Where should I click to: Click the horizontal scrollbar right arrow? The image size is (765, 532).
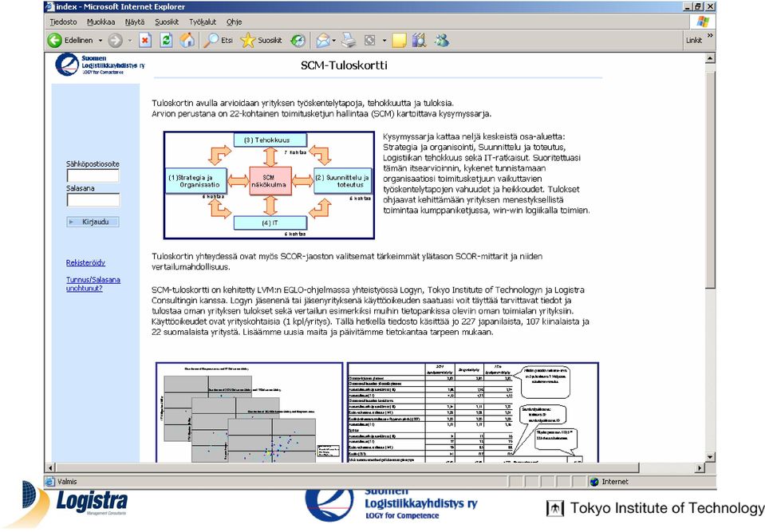pos(700,467)
